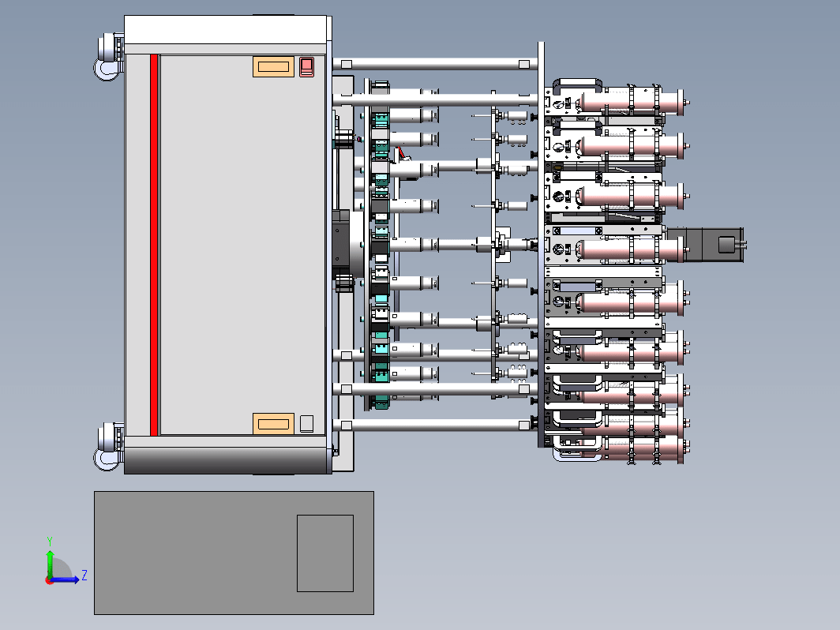Select the dark motor block on the right
The width and height of the screenshot is (840, 630).
[x=706, y=245]
